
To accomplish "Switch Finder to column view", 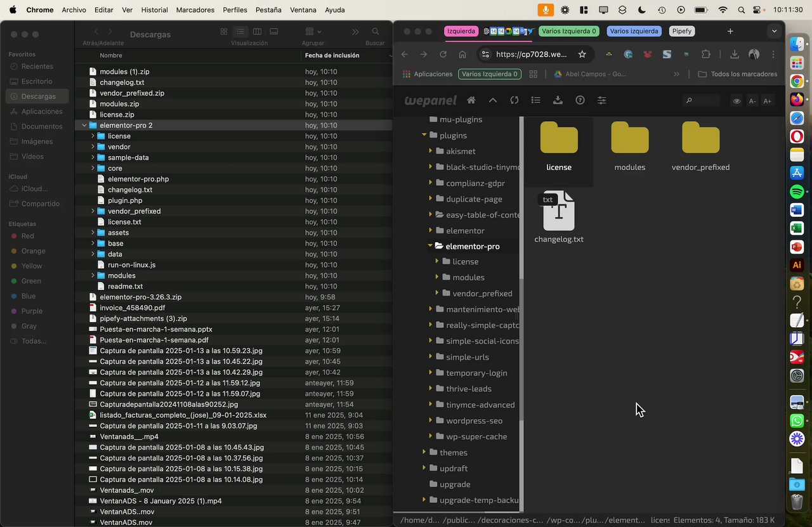I will click(257, 32).
